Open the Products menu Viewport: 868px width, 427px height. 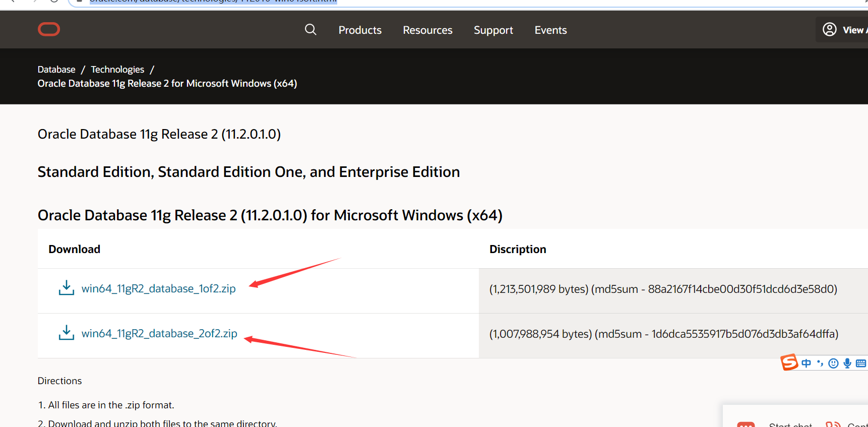click(x=360, y=30)
